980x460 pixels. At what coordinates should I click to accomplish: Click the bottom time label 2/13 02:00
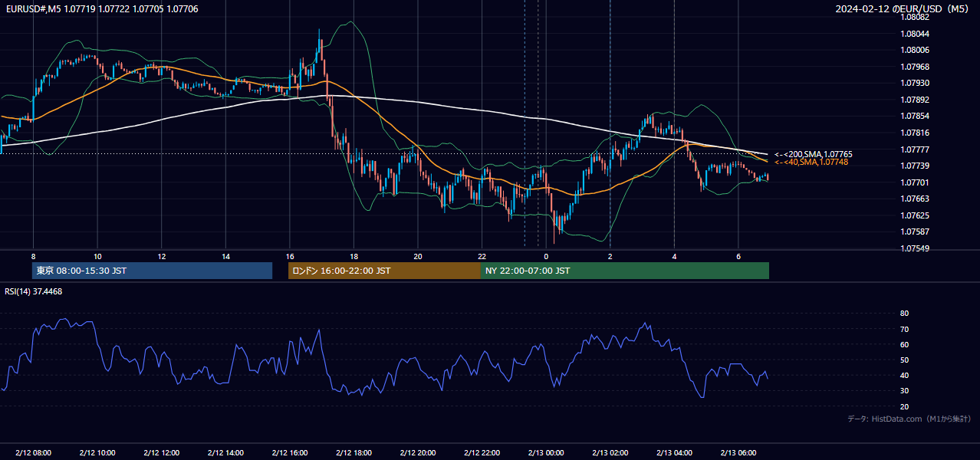click(x=610, y=453)
